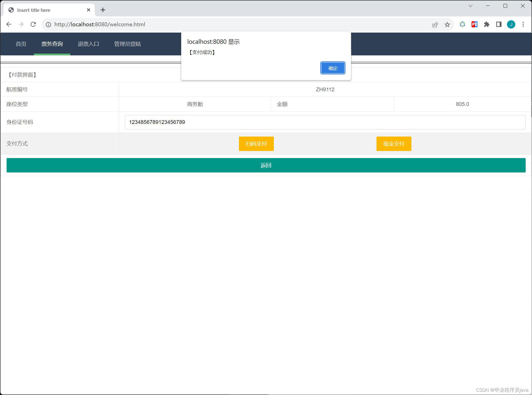Click the address bar URL

point(100,24)
